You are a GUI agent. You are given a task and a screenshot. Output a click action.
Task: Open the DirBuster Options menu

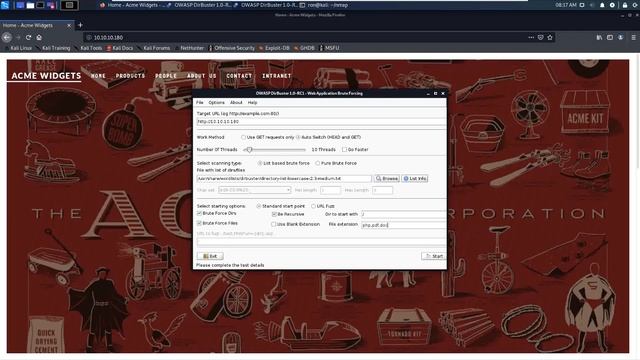pyautogui.click(x=216, y=102)
